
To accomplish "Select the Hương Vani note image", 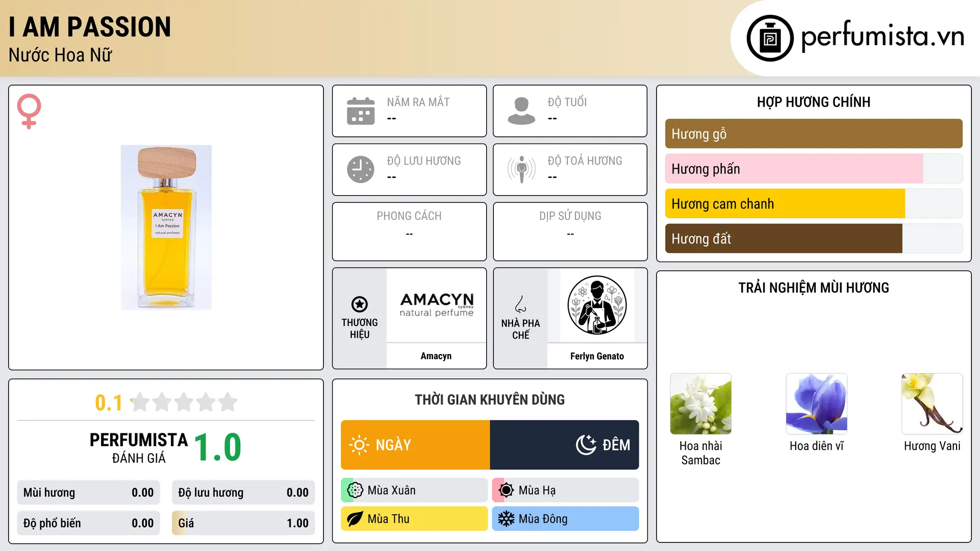I will (x=932, y=404).
